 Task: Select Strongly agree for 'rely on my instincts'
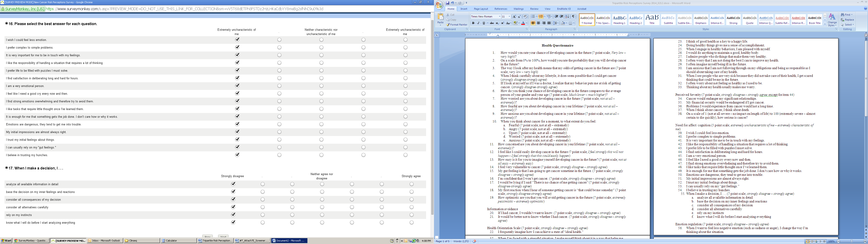[x=411, y=215]
